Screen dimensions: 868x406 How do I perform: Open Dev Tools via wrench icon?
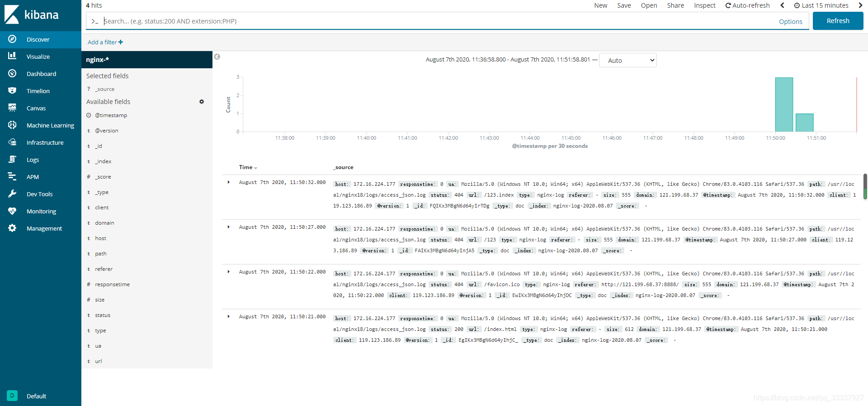click(x=12, y=194)
